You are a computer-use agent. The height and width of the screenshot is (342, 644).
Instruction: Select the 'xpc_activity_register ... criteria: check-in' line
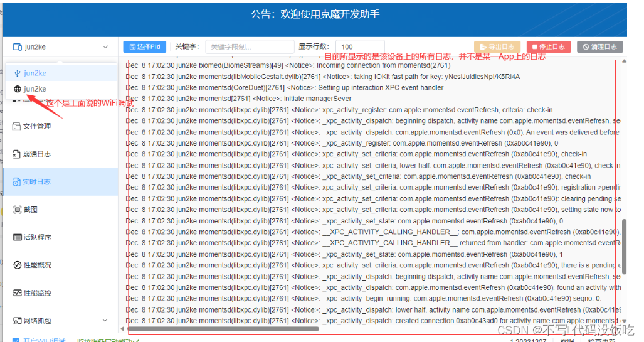(x=339, y=110)
